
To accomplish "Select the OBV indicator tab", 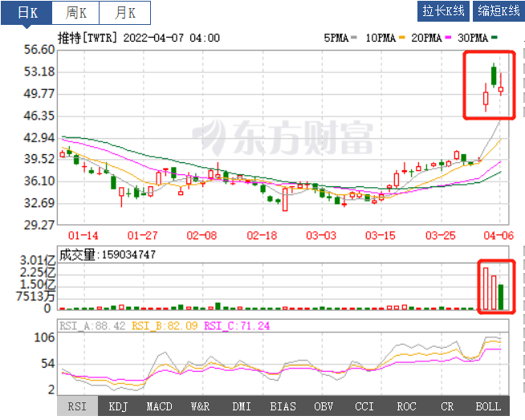I will [x=324, y=406].
